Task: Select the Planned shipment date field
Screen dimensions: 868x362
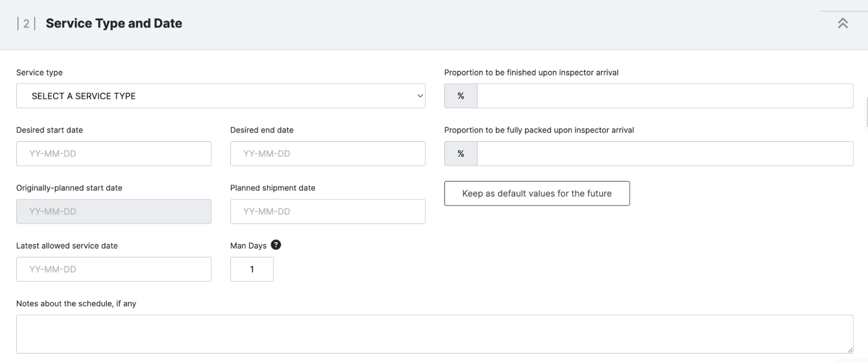Action: [x=327, y=211]
